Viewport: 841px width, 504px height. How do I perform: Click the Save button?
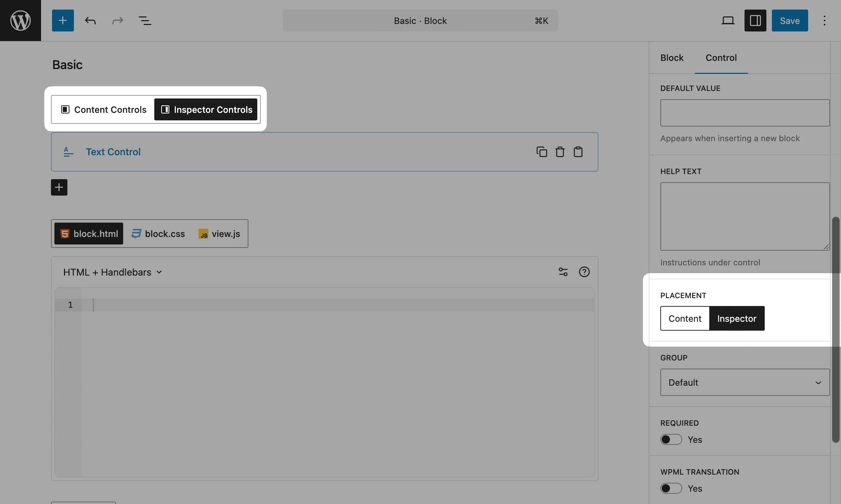[789, 21]
